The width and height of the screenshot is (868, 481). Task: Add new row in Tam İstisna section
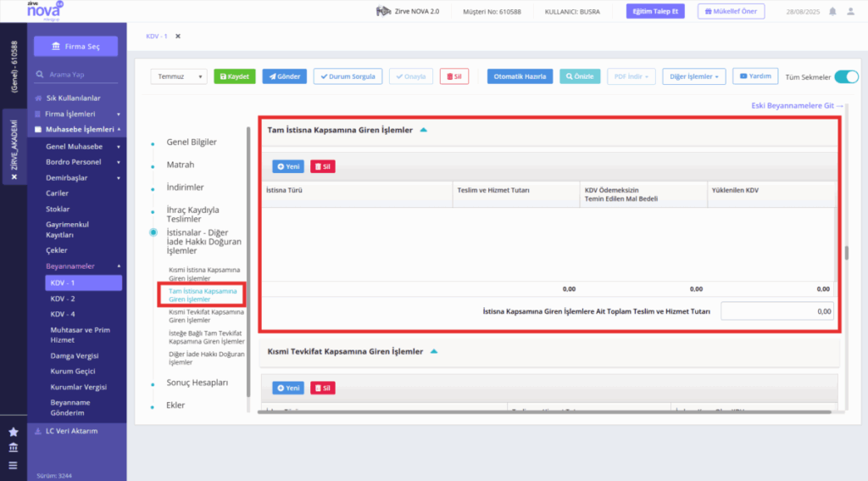click(x=288, y=166)
